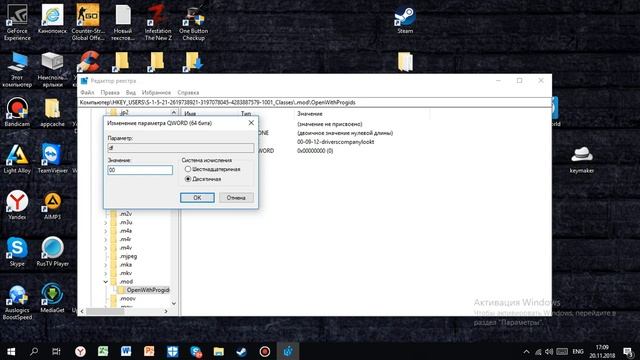Screen dimensions: 640x360
Task: Open One Button Checkup shortcut
Action: [193, 22]
